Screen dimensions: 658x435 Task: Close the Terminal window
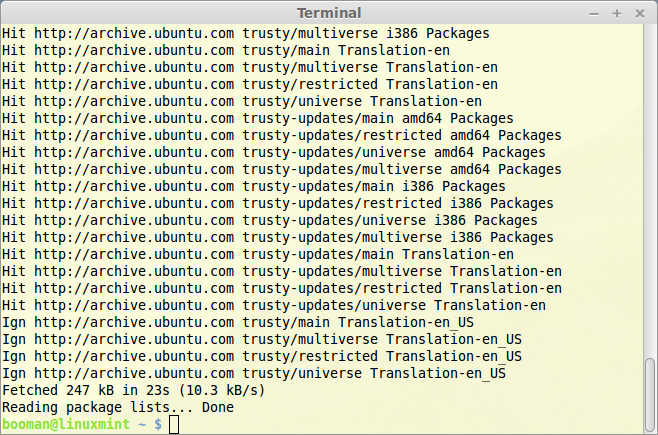640,13
